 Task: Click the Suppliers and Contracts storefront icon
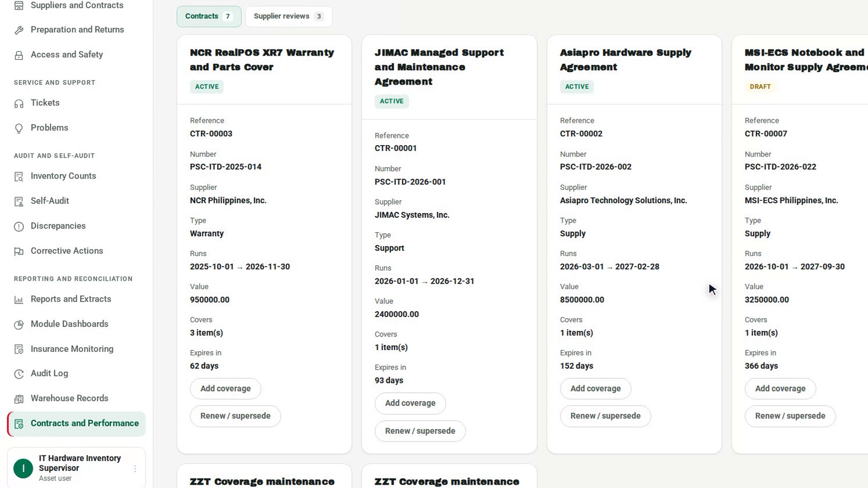19,5
